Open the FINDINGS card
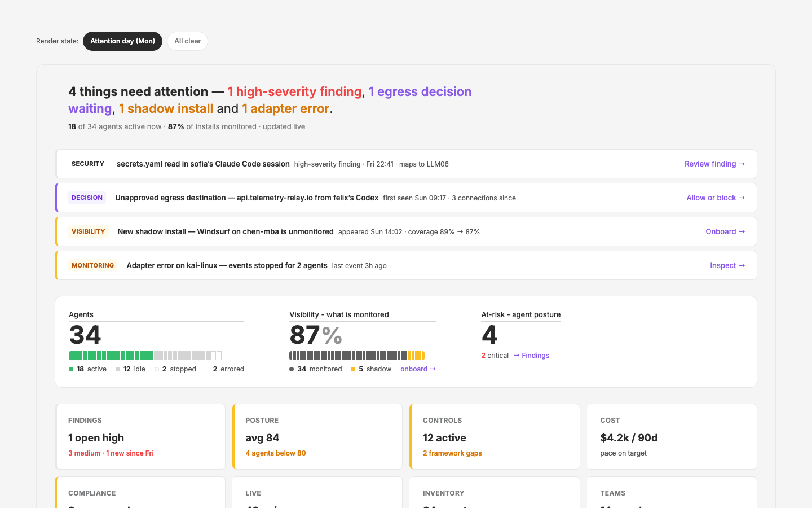Screen dimensions: 812x508 pos(140,436)
